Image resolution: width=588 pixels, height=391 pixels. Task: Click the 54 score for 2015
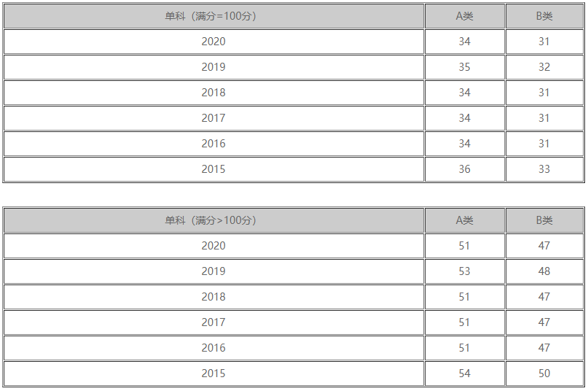(x=465, y=373)
